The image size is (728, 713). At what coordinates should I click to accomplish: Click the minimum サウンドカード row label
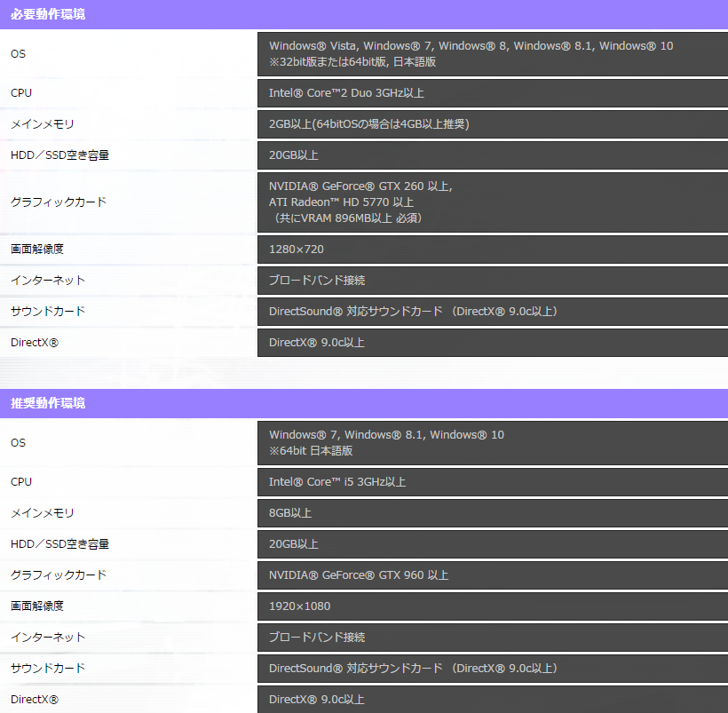[48, 311]
